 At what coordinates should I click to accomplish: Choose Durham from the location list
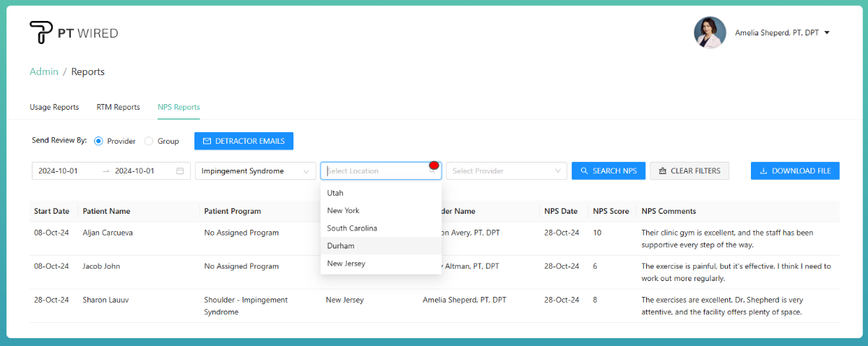pyautogui.click(x=340, y=246)
